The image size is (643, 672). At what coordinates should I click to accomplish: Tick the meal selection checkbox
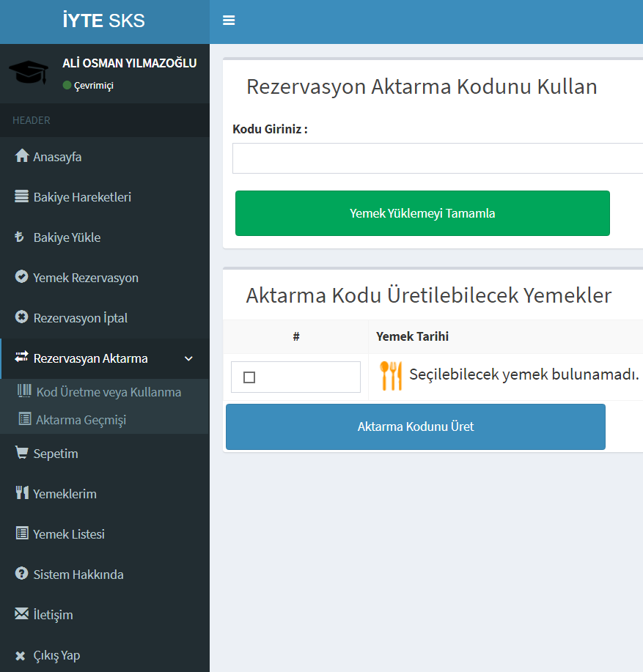pos(249,377)
